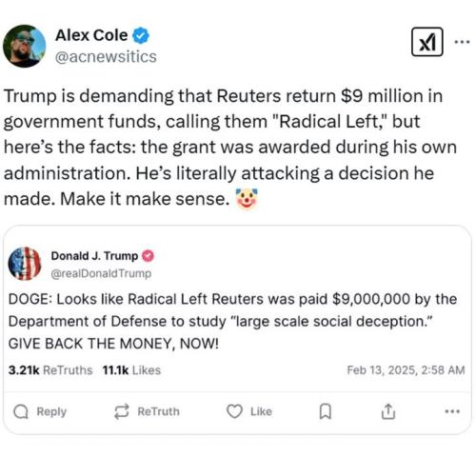Screen dimensions: 476x476
Task: Click the share upload icon
Action: 388,411
